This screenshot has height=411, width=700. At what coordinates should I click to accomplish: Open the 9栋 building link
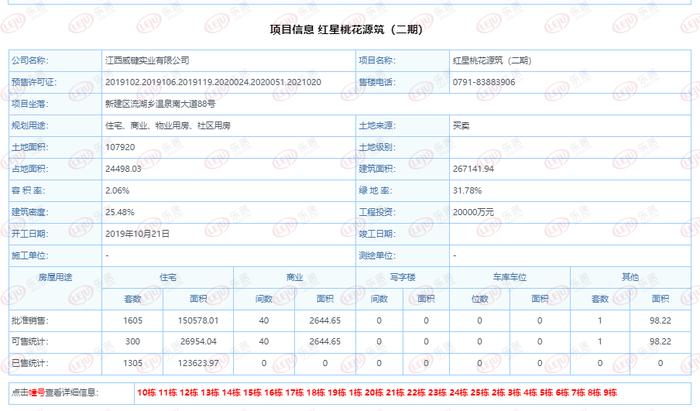click(610, 393)
